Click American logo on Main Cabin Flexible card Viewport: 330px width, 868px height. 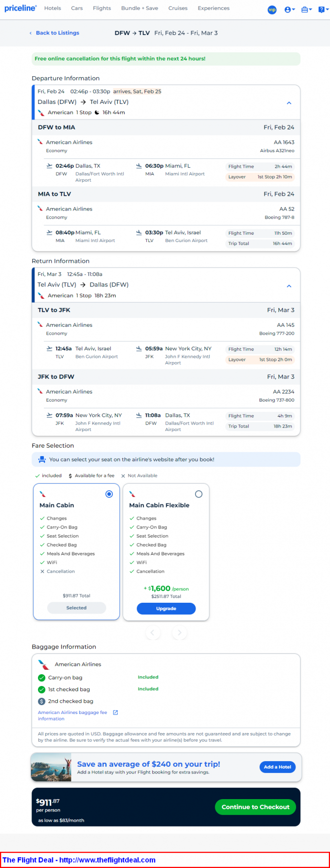click(132, 494)
